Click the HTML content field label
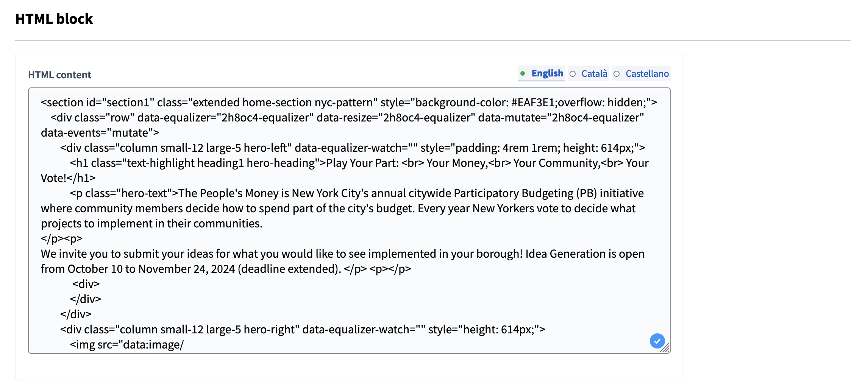Screen dimensions: 868x389 (59, 75)
